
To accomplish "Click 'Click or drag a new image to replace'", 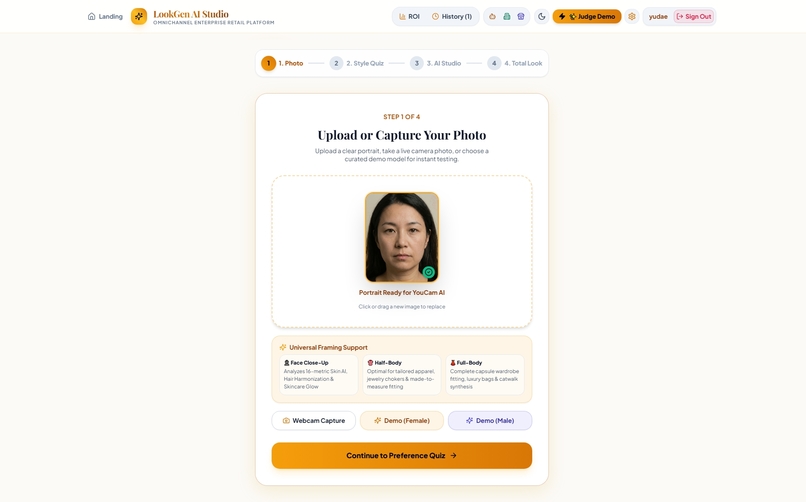I will pyautogui.click(x=402, y=307).
